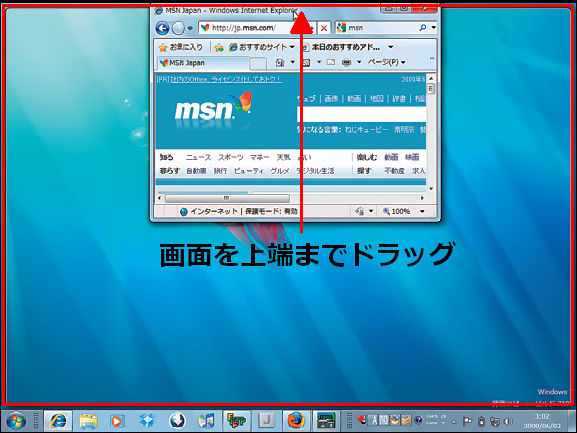Open the ニュース link

pos(198,157)
